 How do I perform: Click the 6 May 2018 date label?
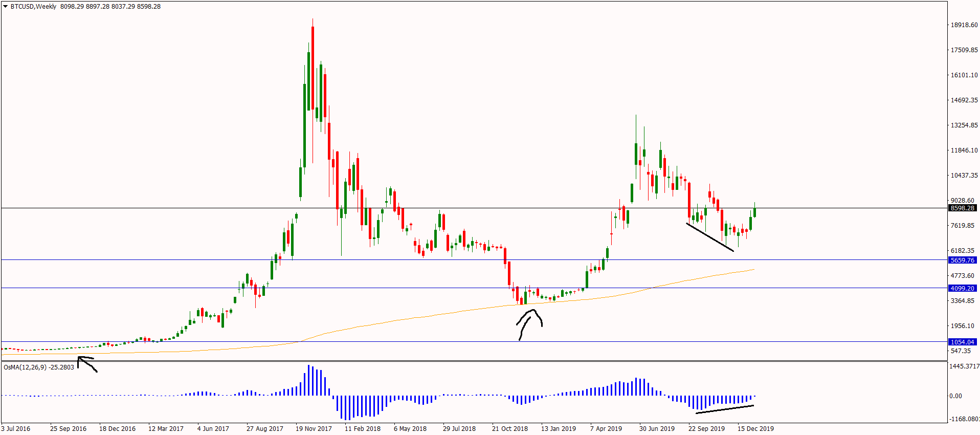click(410, 428)
